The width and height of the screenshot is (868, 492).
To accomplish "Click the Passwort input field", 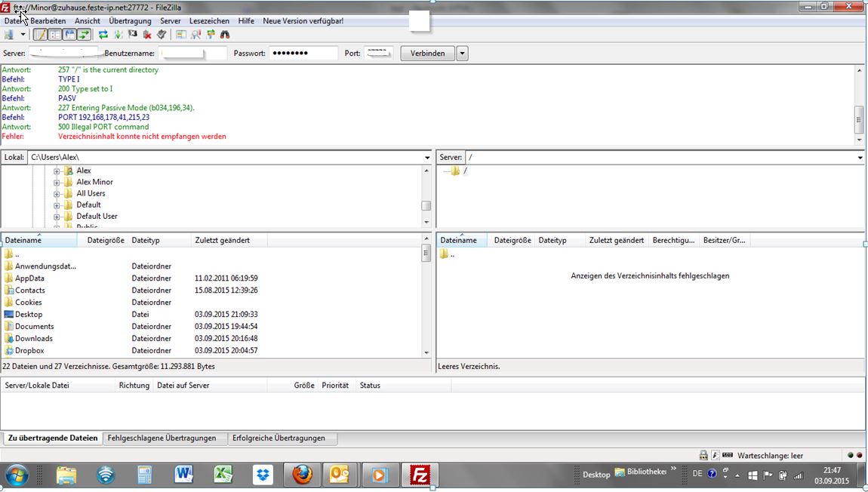I will click(303, 54).
